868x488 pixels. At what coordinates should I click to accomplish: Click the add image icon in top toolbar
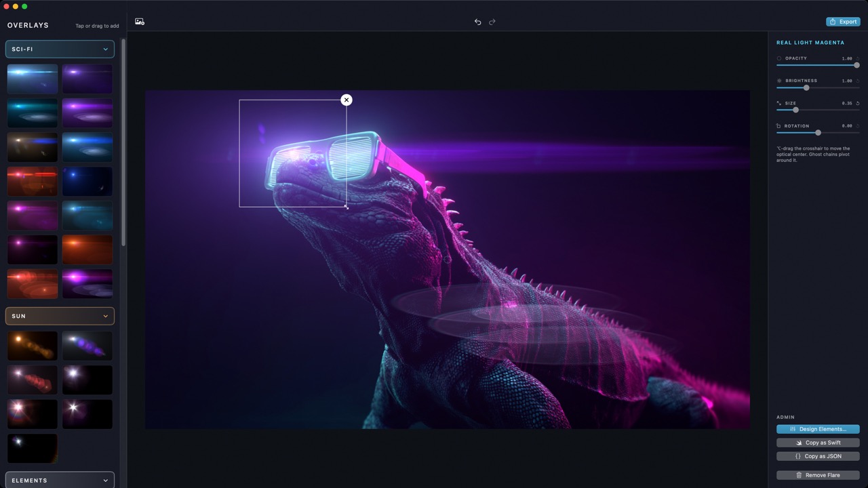click(x=140, y=22)
